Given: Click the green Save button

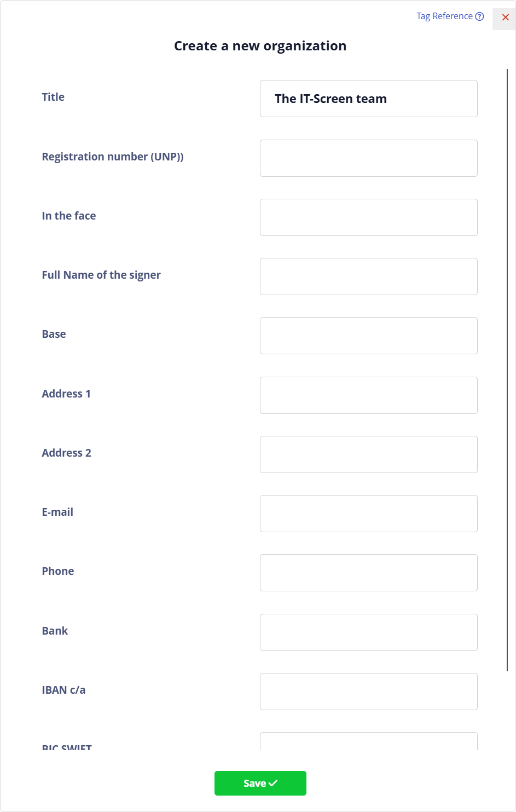Looking at the screenshot, I should (x=260, y=783).
